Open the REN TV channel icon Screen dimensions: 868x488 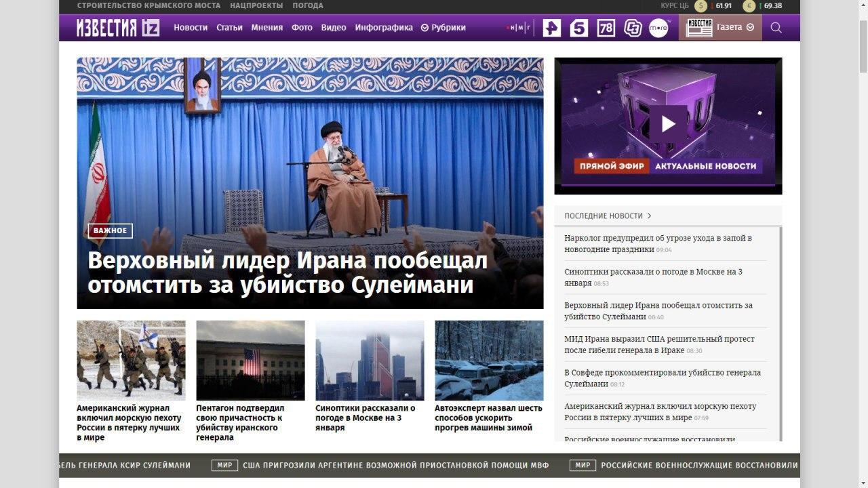(551, 28)
